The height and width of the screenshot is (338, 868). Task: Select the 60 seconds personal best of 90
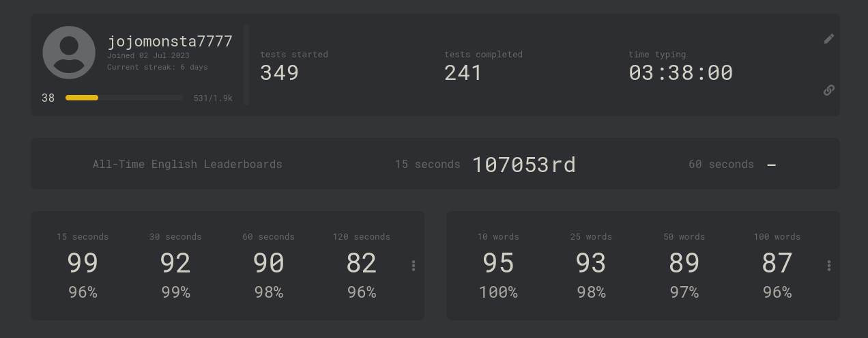pyautogui.click(x=268, y=263)
